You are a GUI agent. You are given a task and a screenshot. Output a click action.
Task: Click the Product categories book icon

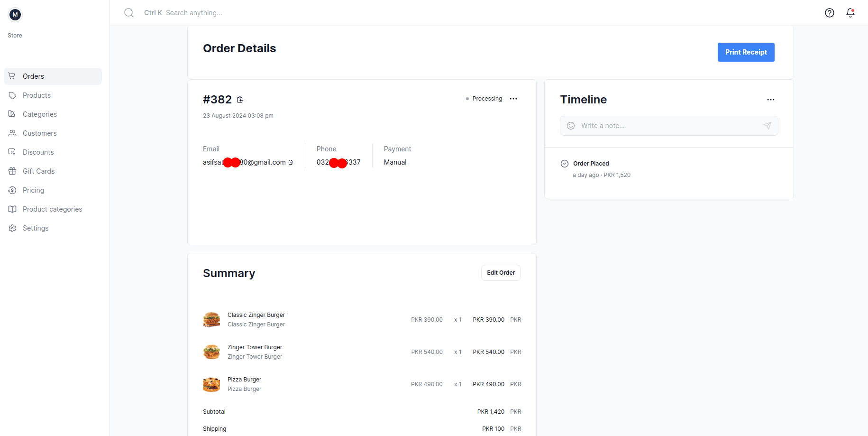click(12, 209)
